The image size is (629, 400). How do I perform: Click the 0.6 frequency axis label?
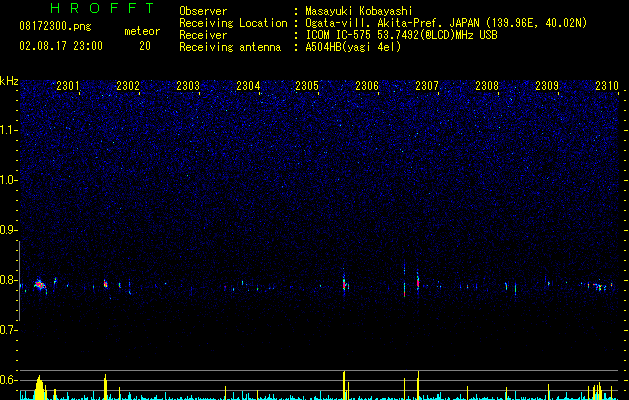tap(9, 380)
